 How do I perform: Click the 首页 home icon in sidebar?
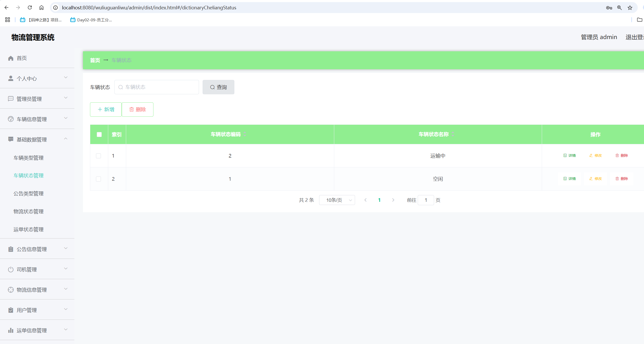pyautogui.click(x=11, y=58)
